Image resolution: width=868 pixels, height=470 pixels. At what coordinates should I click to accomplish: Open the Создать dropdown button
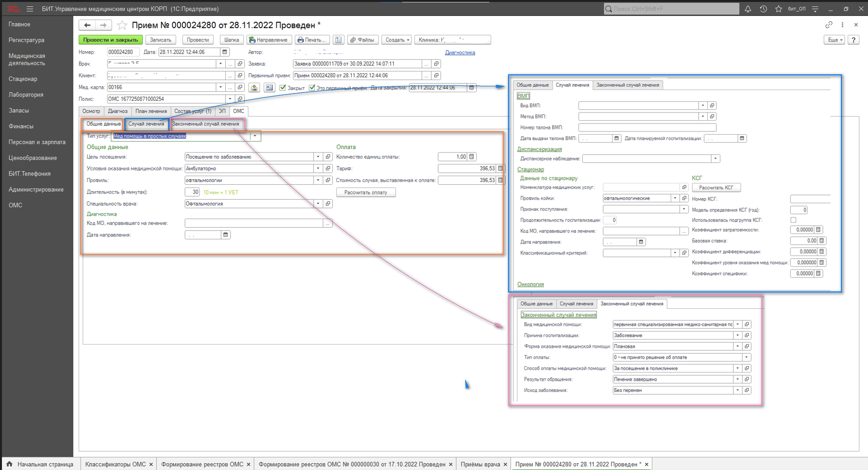click(397, 40)
